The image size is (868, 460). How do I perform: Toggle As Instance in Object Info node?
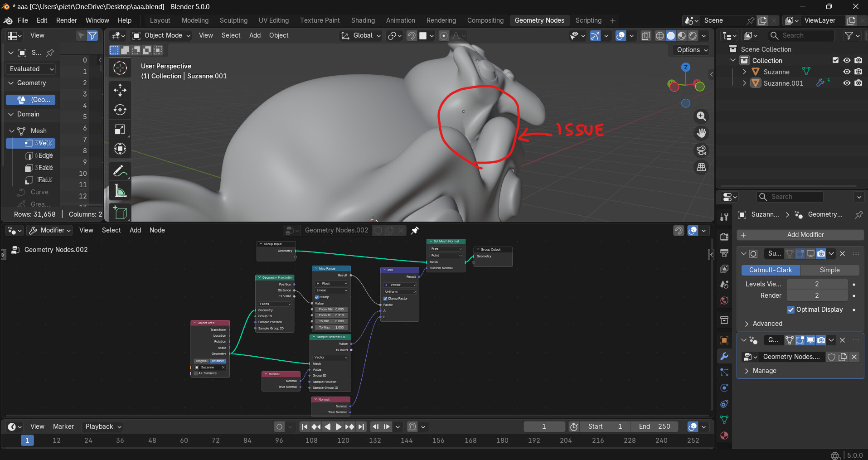click(196, 373)
